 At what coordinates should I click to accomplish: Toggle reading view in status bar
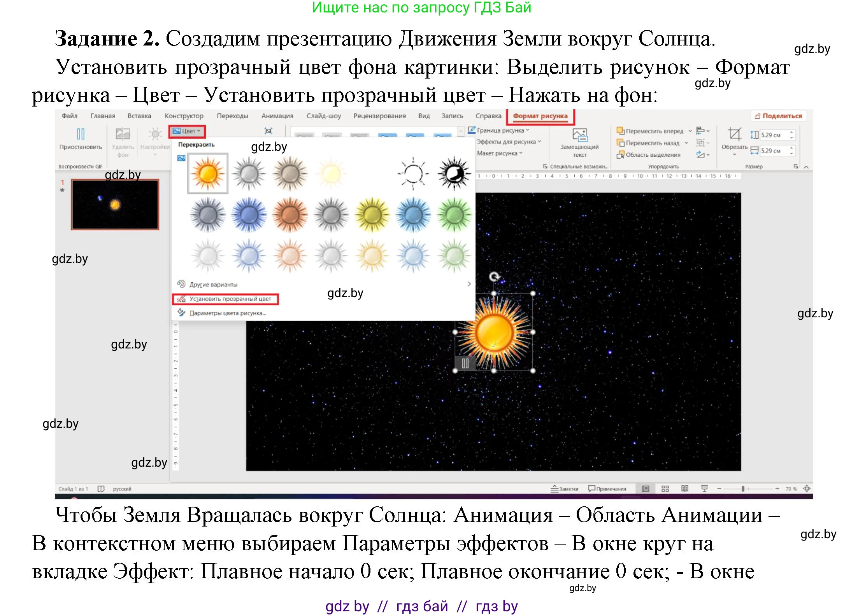685,488
